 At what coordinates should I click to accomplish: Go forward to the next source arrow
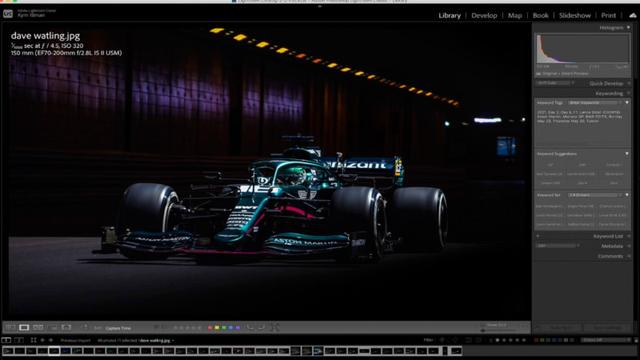click(51, 340)
